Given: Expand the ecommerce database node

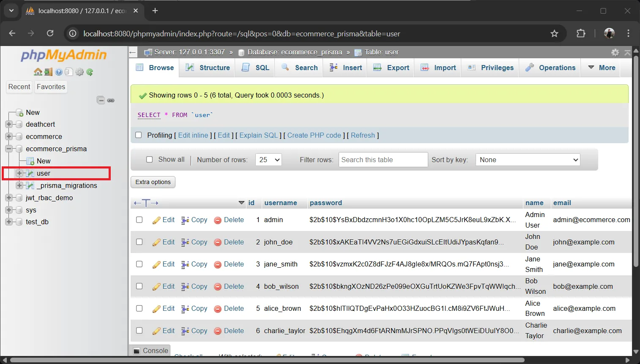Looking at the screenshot, I should point(8,136).
